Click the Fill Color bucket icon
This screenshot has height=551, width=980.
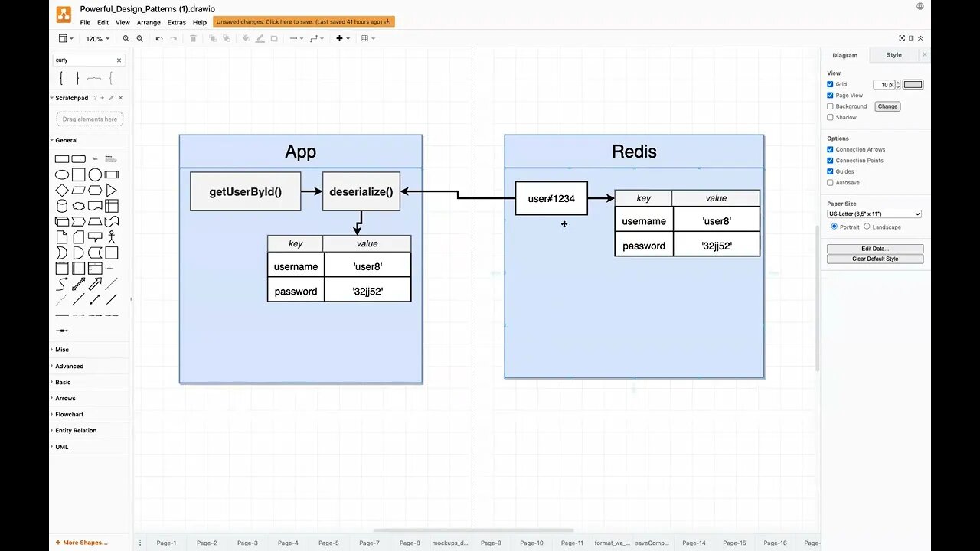click(x=246, y=38)
